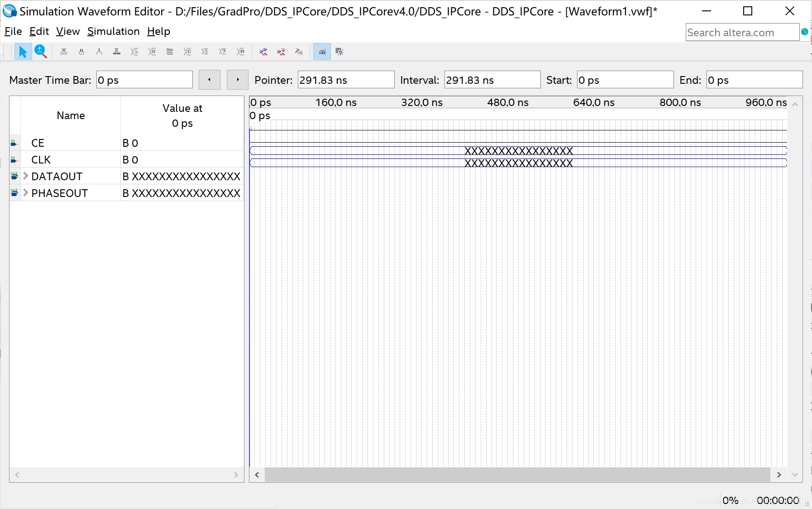Open Overwrite Clock tool

coord(205,52)
